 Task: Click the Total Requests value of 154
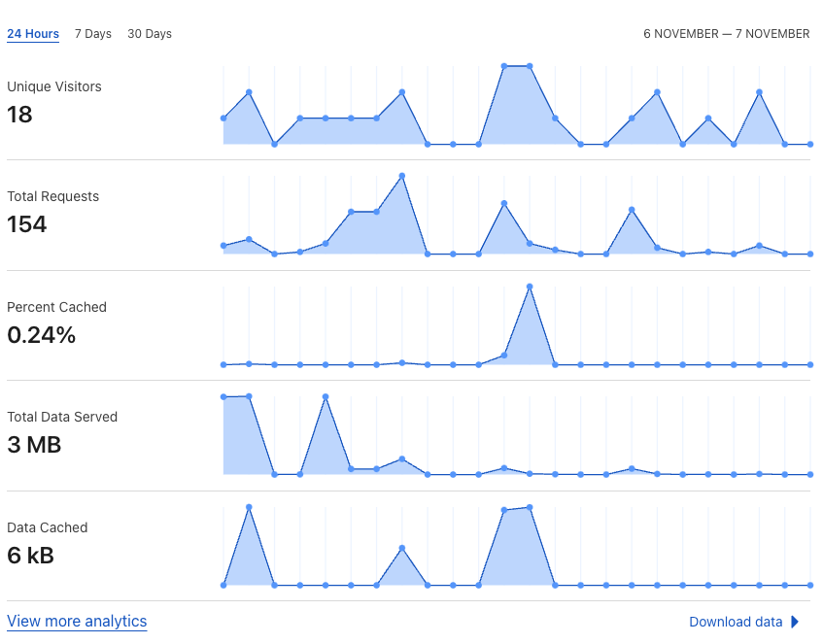26,224
